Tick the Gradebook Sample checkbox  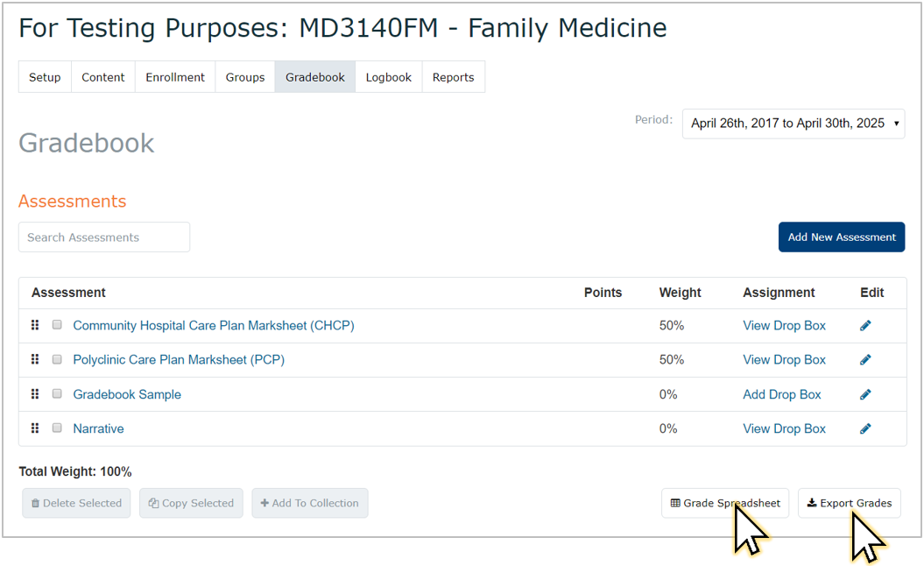pos(57,394)
